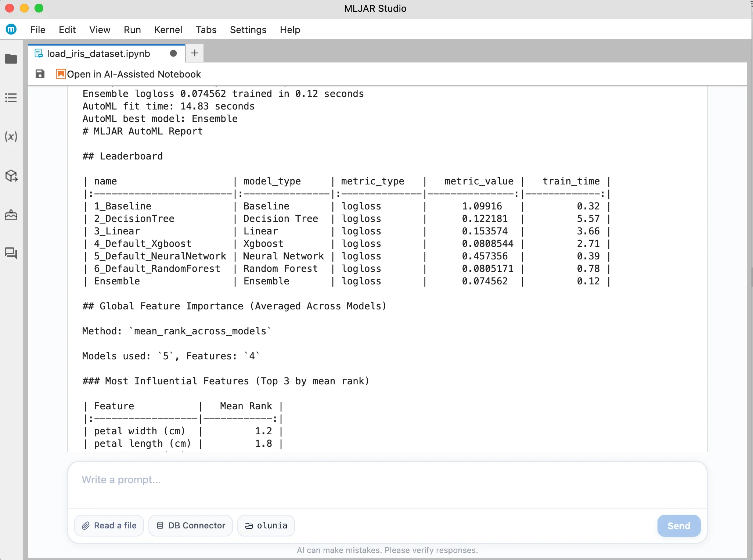Viewport: 753px width, 560px height.
Task: Click '## Global Feature Importance' heading
Action: tap(234, 306)
